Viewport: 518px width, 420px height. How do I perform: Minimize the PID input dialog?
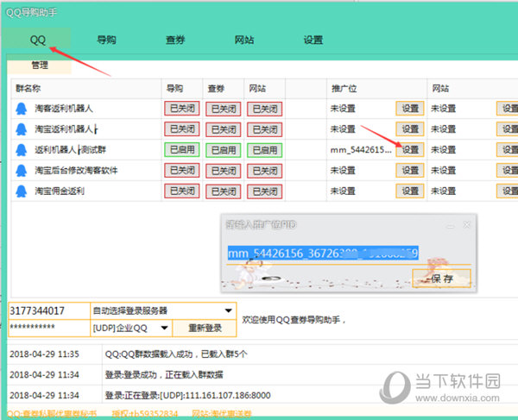pos(451,225)
